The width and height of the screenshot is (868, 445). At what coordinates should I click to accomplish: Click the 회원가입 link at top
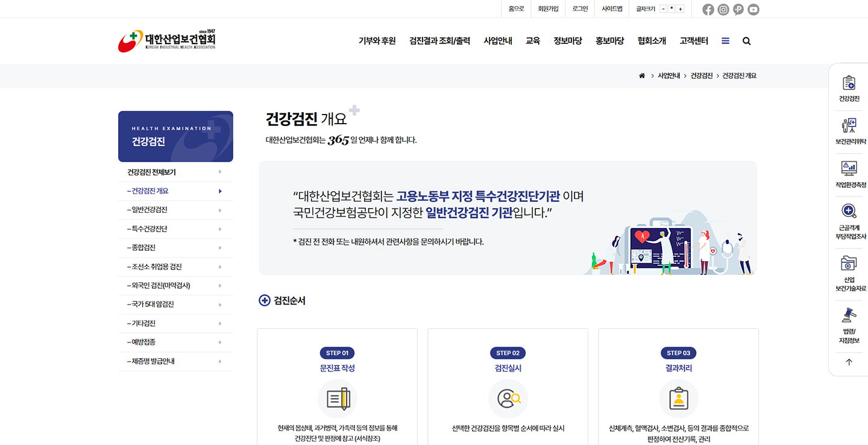click(548, 9)
